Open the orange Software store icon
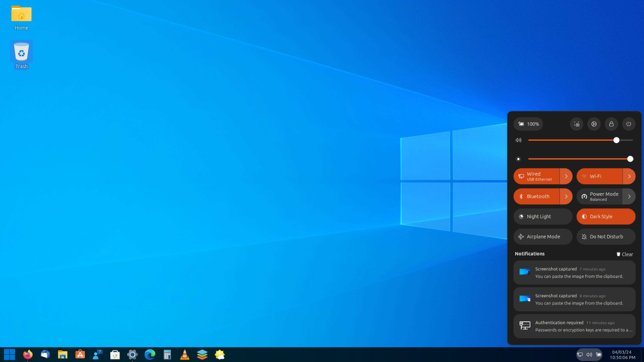Image resolution: width=644 pixels, height=362 pixels. pyautogui.click(x=80, y=354)
